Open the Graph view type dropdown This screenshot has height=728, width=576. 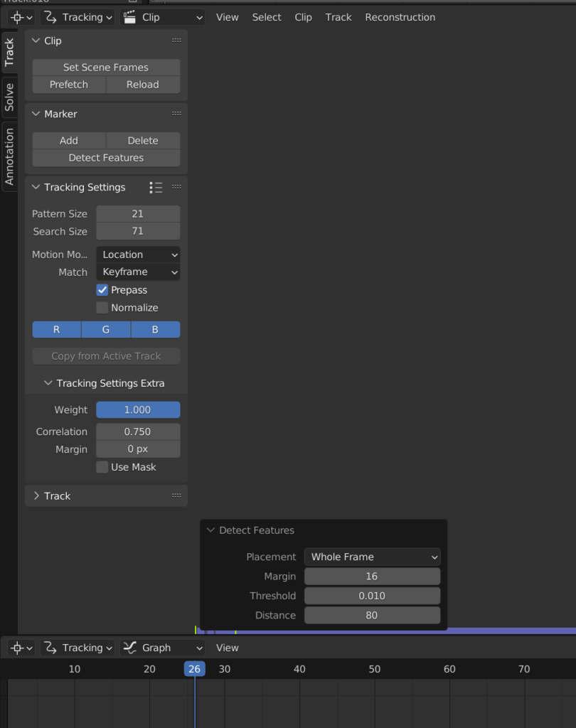coord(163,648)
